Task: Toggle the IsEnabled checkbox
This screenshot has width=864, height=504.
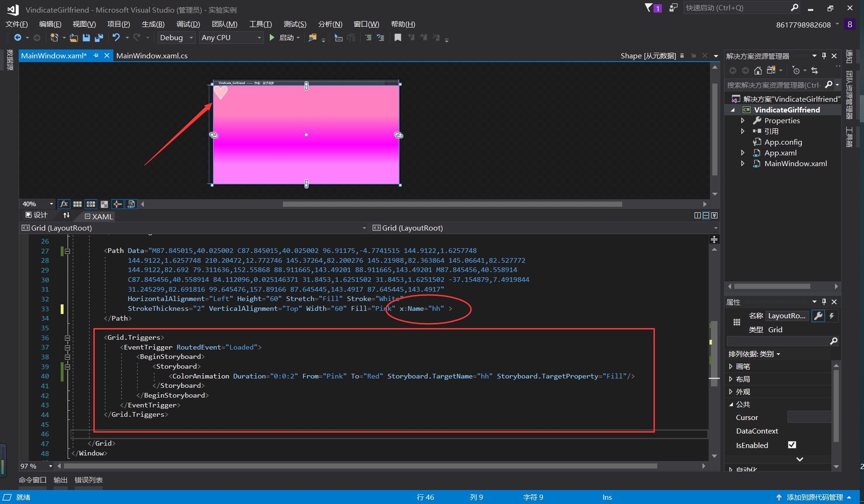Action: click(x=792, y=445)
